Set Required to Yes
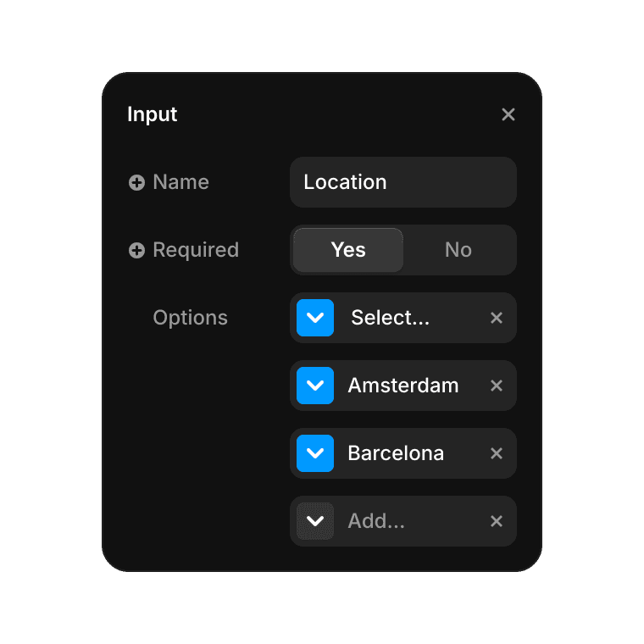The width and height of the screenshot is (644, 644). click(348, 250)
